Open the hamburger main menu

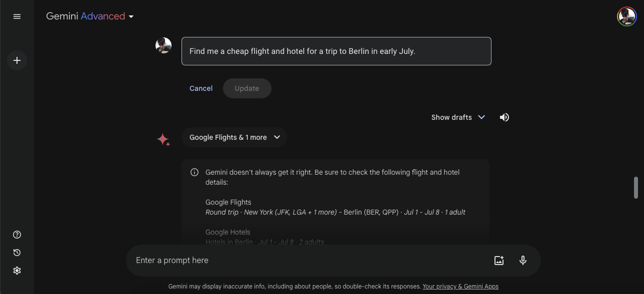[x=17, y=16]
